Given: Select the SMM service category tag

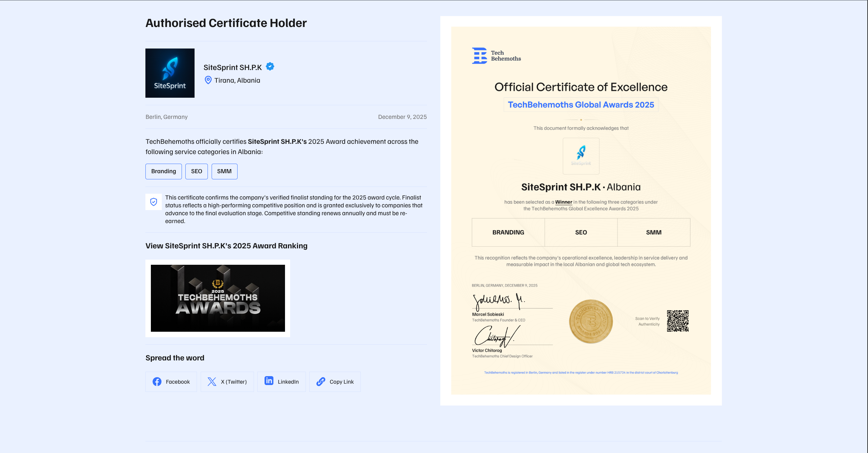Looking at the screenshot, I should 224,171.
